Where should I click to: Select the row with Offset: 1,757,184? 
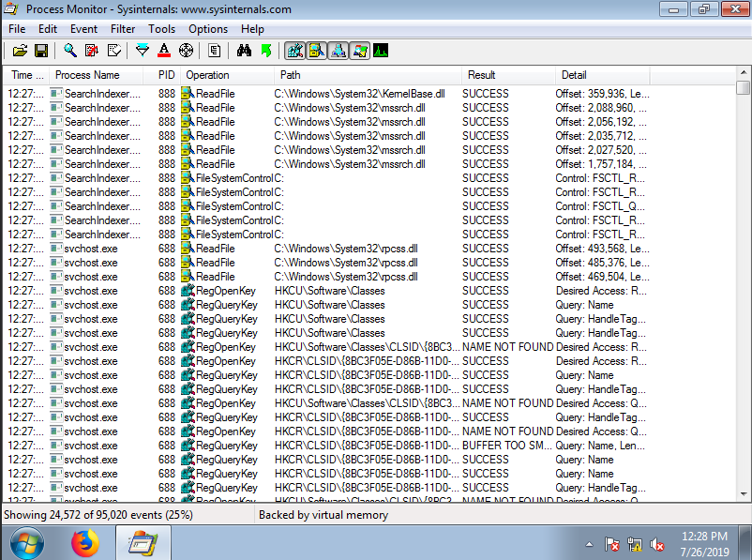(x=327, y=164)
